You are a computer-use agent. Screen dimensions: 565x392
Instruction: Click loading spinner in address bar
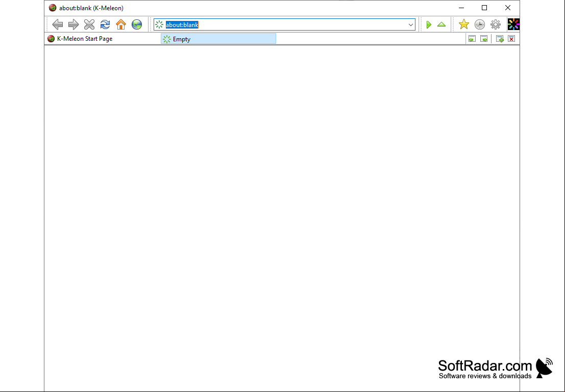pos(159,25)
